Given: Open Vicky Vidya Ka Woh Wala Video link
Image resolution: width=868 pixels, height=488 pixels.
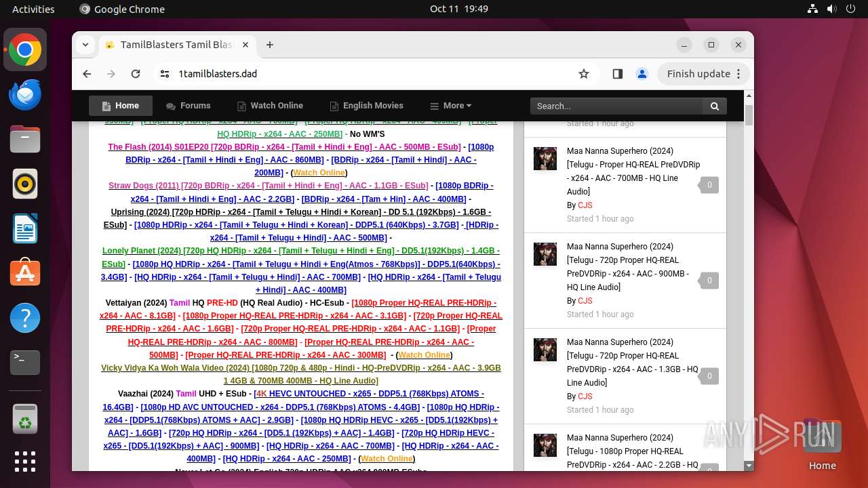Looking at the screenshot, I should [x=301, y=375].
